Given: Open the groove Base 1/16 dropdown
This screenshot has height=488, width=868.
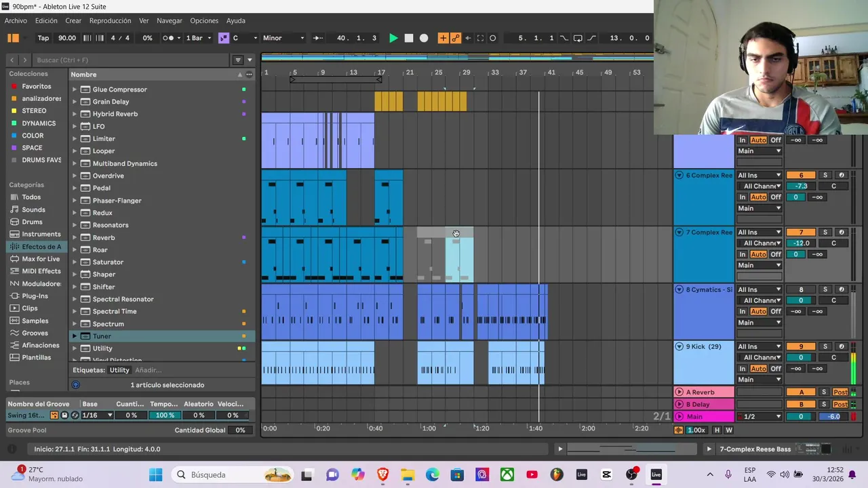Looking at the screenshot, I should [97, 415].
